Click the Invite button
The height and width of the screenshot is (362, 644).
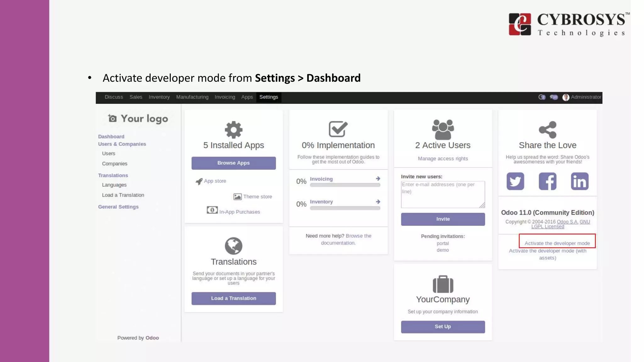tap(443, 219)
